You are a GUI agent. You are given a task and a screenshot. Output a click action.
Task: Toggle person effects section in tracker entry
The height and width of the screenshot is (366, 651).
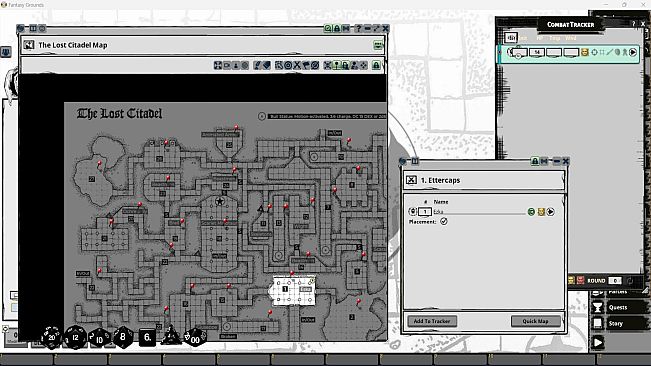coord(624,52)
